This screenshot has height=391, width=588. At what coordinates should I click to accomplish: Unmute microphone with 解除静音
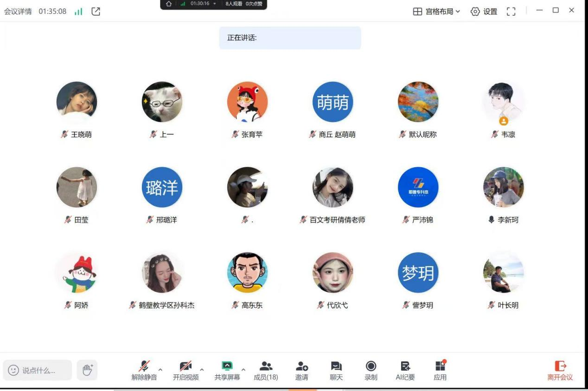[x=144, y=371]
